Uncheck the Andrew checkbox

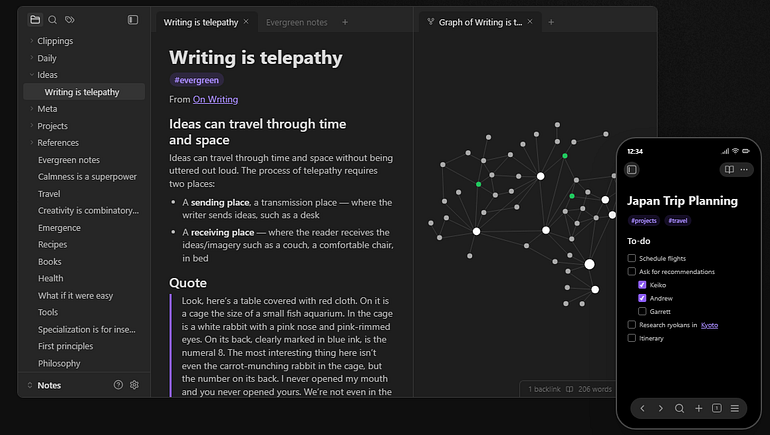coord(642,298)
